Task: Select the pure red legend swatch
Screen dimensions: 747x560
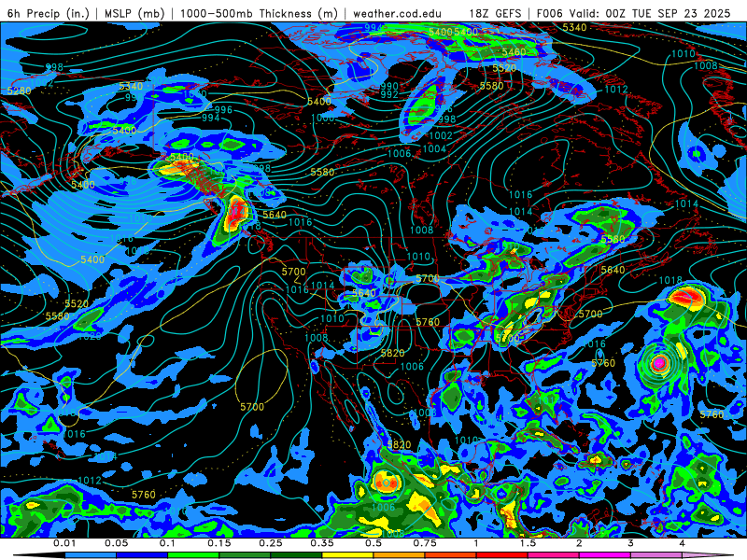Action: tap(502, 555)
